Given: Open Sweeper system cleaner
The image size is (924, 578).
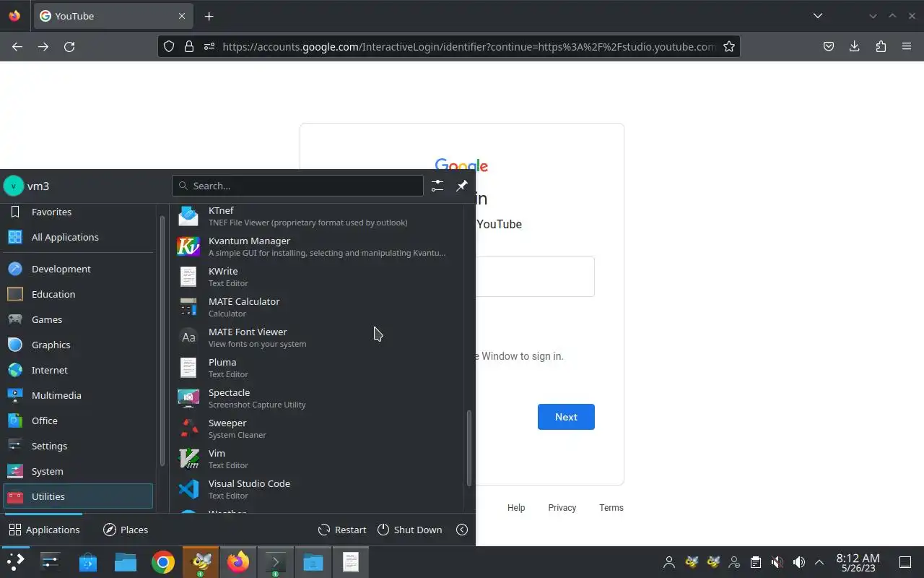Looking at the screenshot, I should click(x=316, y=428).
